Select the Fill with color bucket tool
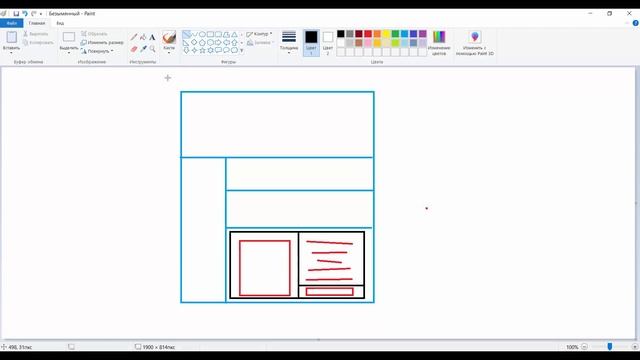The width and height of the screenshot is (640, 360). coord(143,37)
